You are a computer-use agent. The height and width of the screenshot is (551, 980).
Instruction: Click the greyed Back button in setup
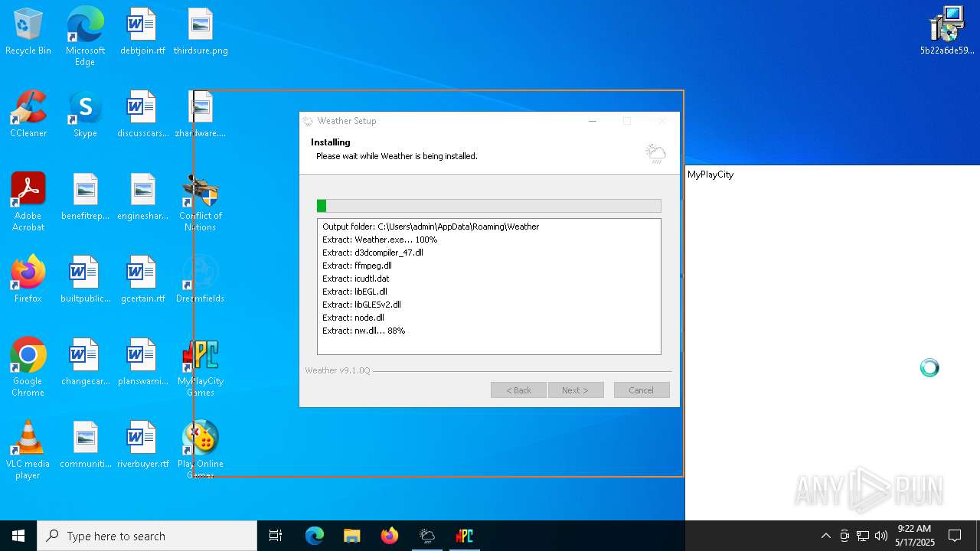518,390
